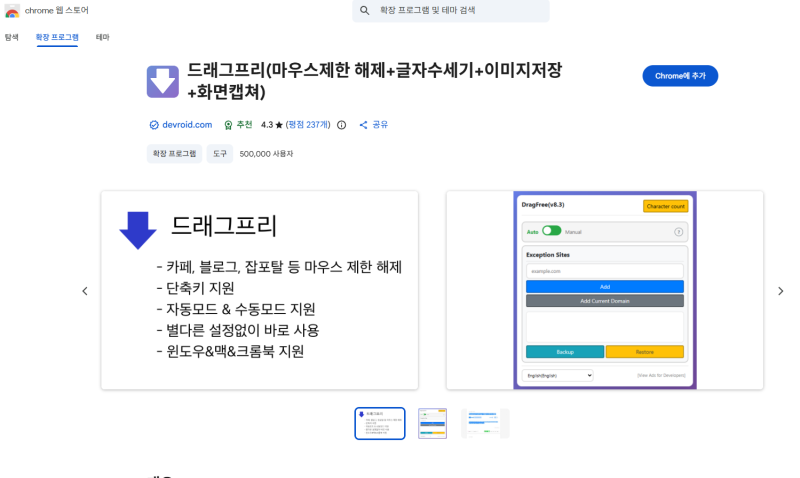Open the 확장 프로그램 tab
The image size is (800, 478).
[x=57, y=37]
